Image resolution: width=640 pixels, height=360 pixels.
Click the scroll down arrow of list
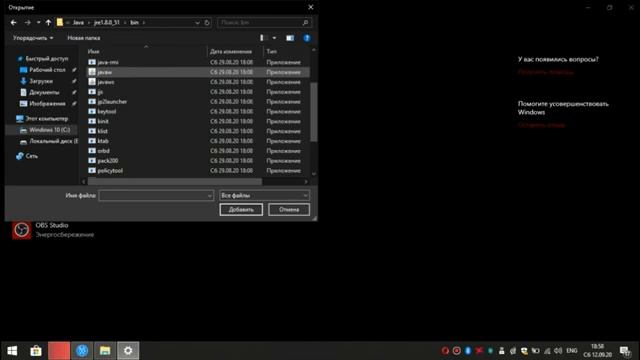coord(313,173)
